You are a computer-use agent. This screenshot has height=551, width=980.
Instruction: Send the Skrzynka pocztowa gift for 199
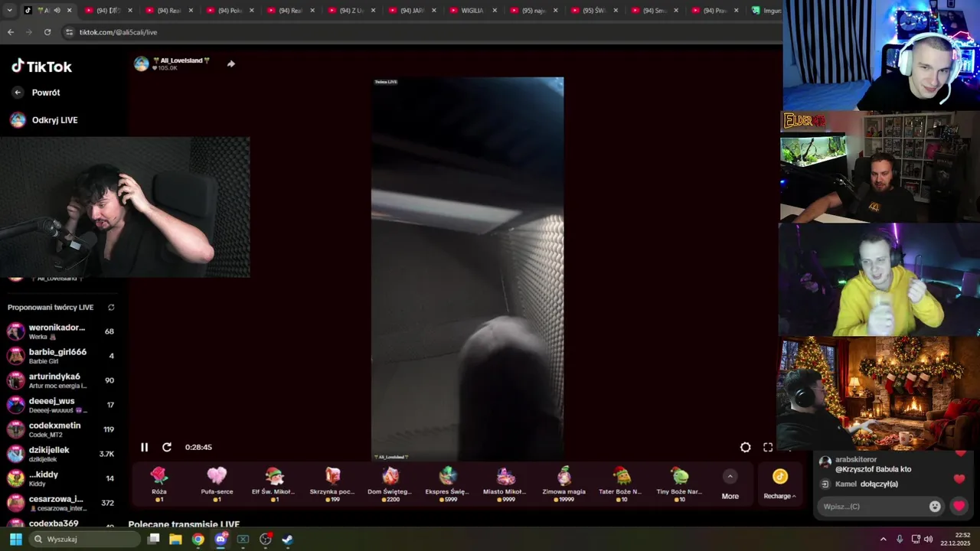332,484
